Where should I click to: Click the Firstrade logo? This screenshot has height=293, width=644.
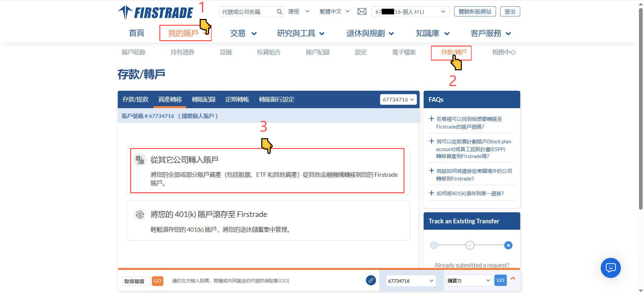(155, 13)
